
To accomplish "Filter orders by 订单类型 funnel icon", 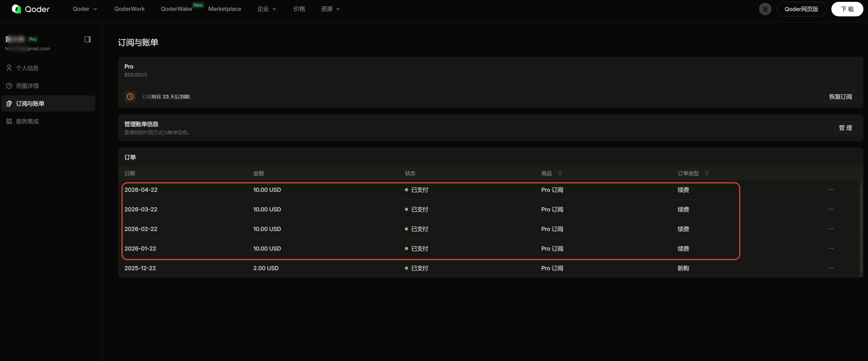I will 707,173.
